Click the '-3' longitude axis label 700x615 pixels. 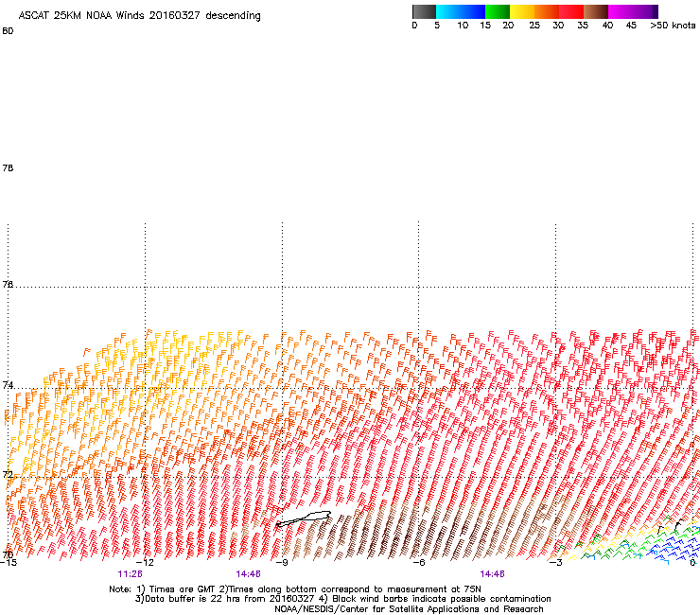[555, 562]
